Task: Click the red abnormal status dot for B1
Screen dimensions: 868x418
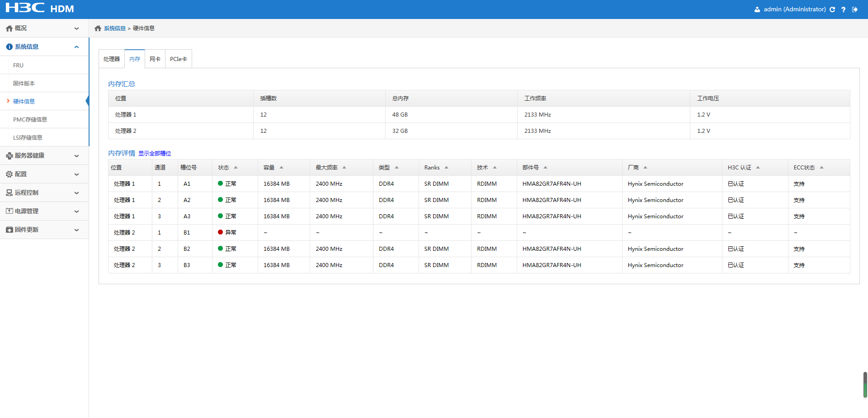Action: click(x=220, y=232)
